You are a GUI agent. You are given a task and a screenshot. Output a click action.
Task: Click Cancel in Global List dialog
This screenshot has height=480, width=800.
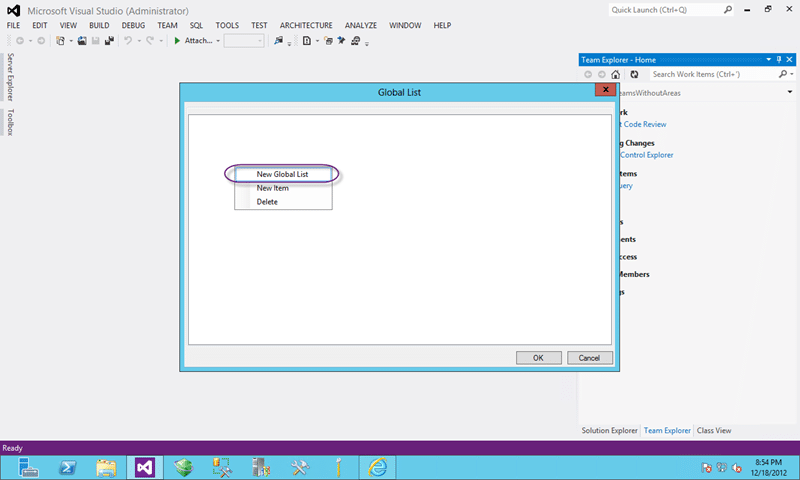(x=589, y=358)
